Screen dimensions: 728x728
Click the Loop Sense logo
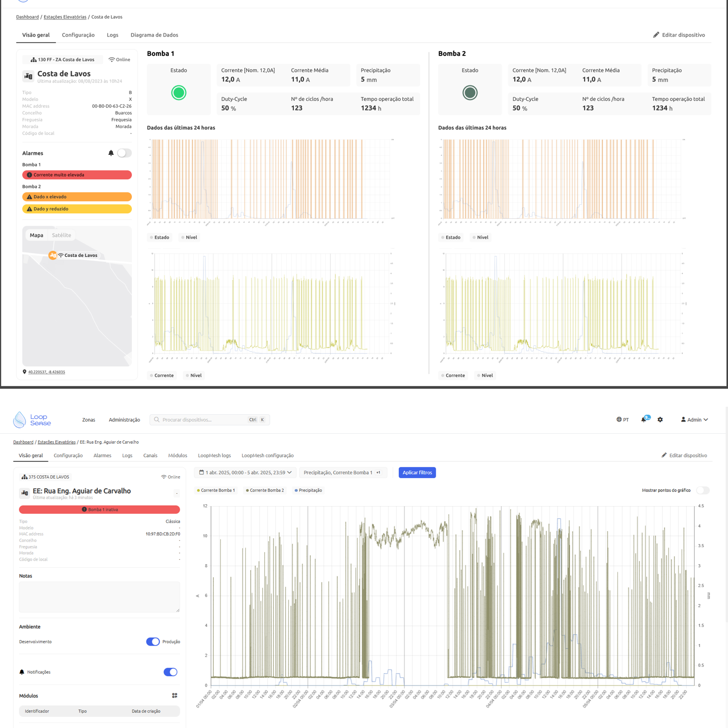(32, 420)
